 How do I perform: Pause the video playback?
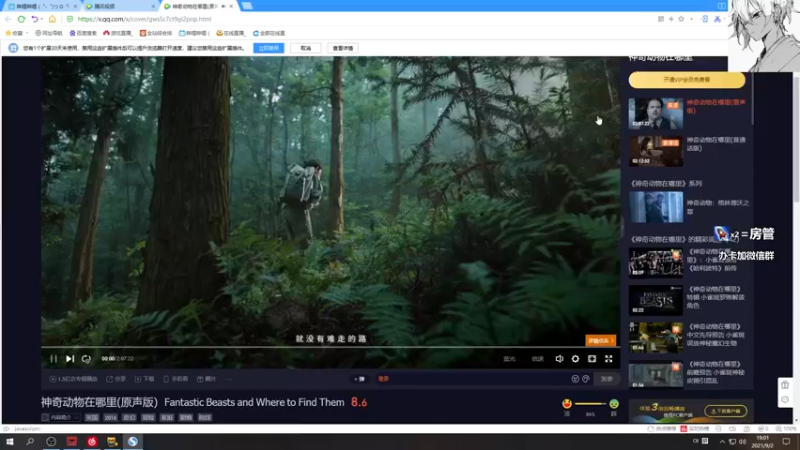54,359
